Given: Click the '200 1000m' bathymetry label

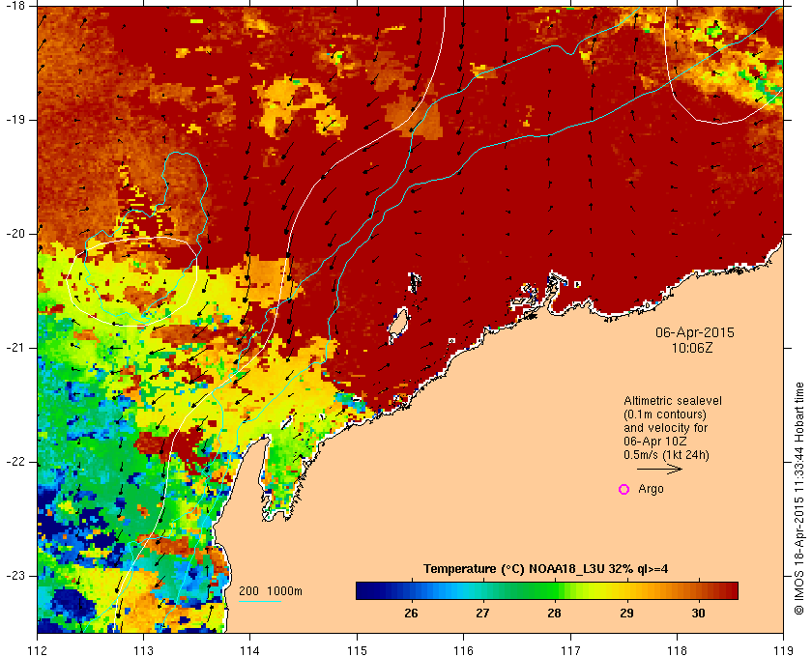Looking at the screenshot, I should click(x=271, y=590).
